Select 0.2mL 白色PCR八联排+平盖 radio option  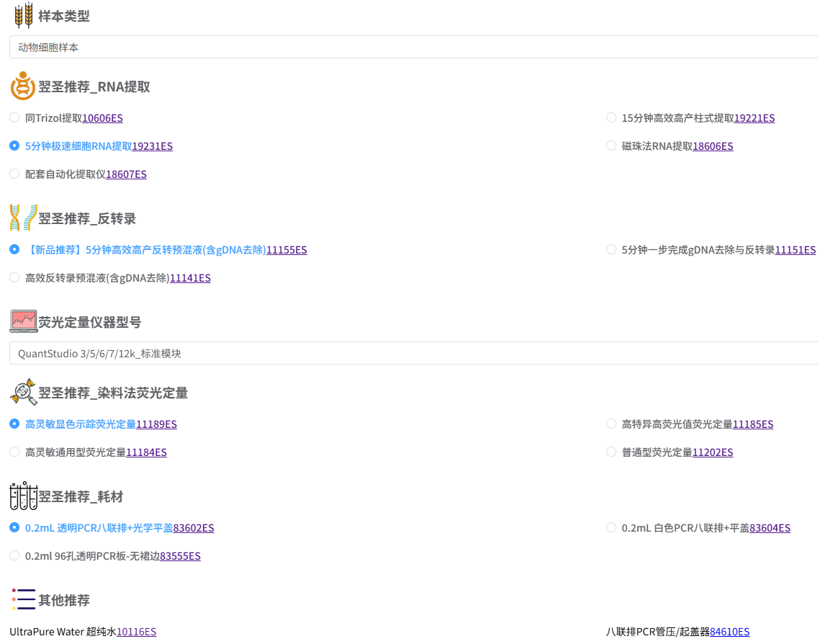tap(611, 527)
